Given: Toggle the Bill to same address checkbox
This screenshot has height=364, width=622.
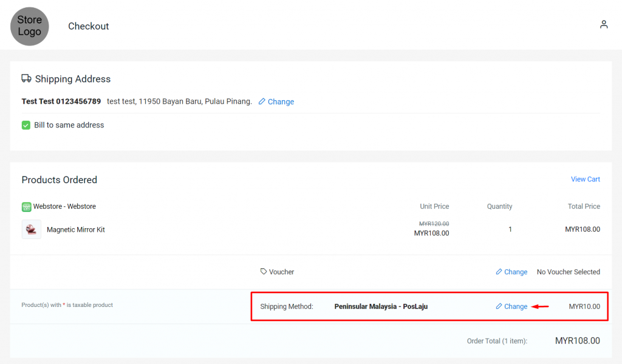Looking at the screenshot, I should 26,125.
